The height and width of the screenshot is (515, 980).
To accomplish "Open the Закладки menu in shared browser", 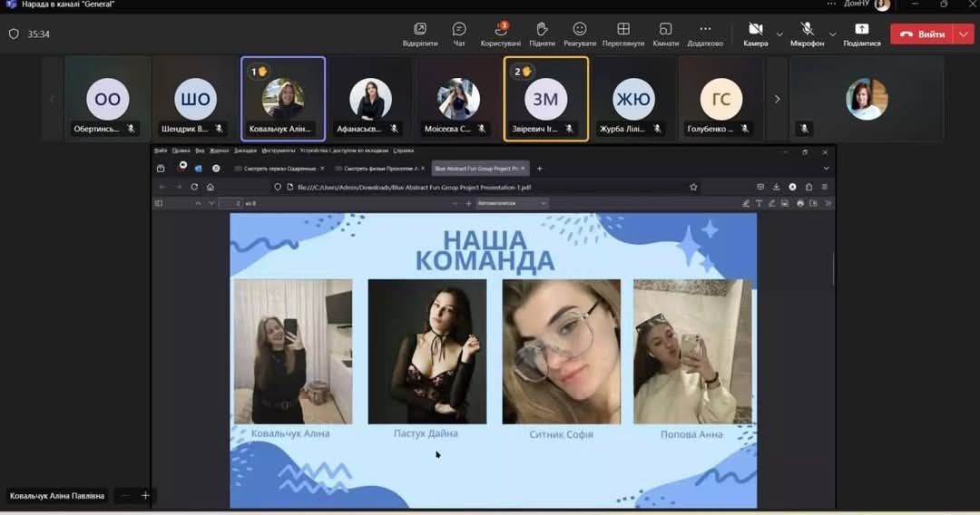I will 246,151.
